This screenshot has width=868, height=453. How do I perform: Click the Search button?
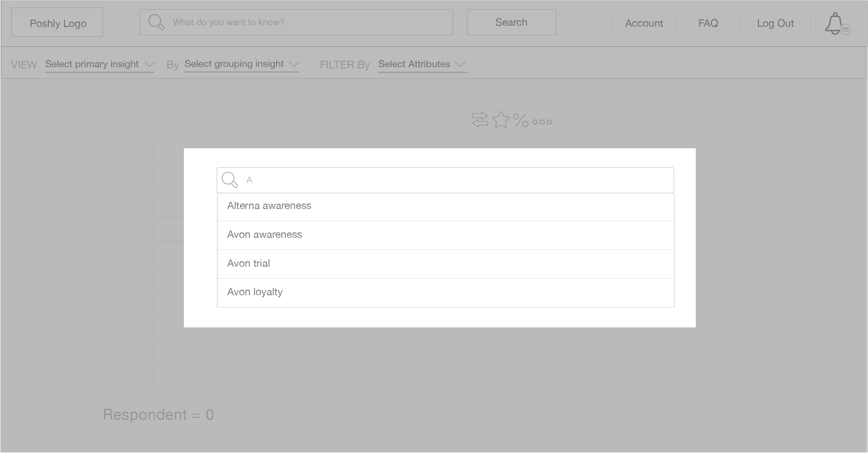[x=511, y=22]
